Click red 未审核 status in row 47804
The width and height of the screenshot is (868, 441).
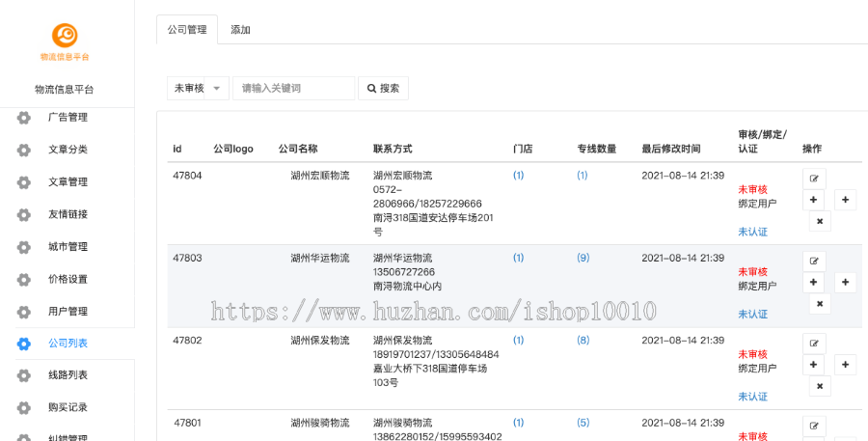coord(753,189)
